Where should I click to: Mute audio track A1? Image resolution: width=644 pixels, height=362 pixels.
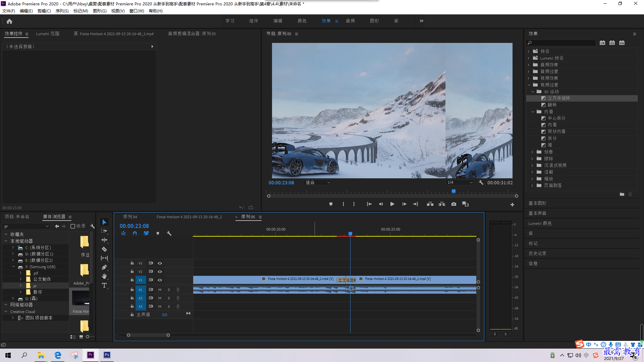160,290
